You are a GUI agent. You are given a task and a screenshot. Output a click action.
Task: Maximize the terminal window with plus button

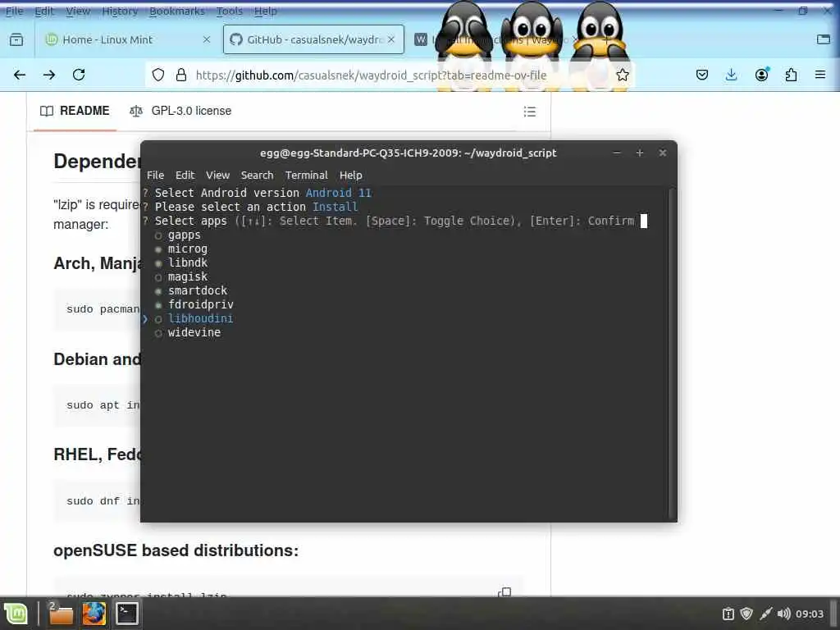(639, 153)
